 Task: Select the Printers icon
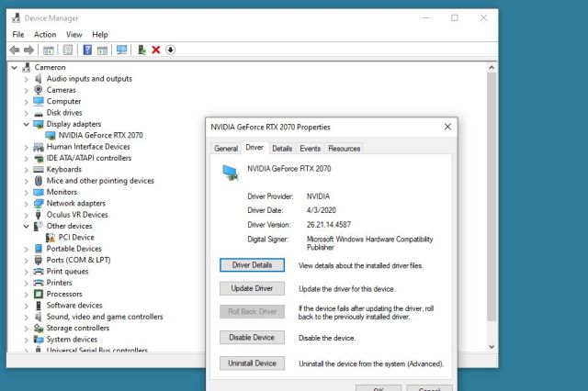39,283
